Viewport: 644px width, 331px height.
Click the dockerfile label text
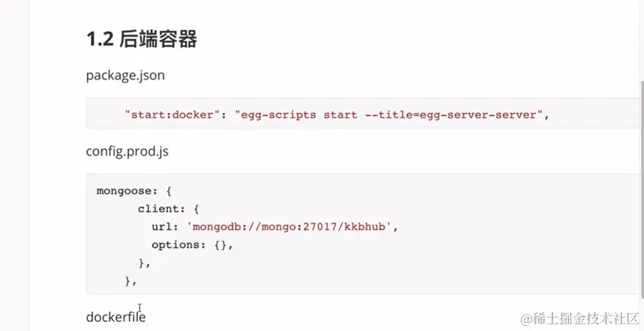pyautogui.click(x=116, y=317)
